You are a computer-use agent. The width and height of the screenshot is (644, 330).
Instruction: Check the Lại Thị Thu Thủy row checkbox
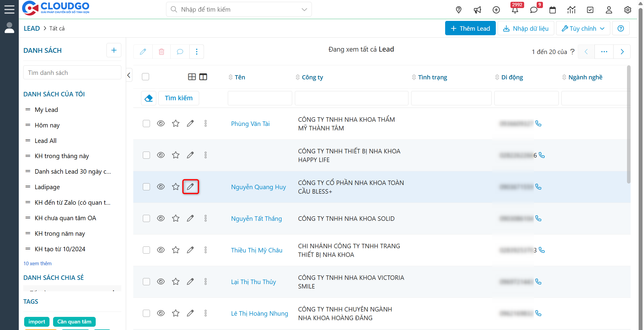[x=146, y=282]
